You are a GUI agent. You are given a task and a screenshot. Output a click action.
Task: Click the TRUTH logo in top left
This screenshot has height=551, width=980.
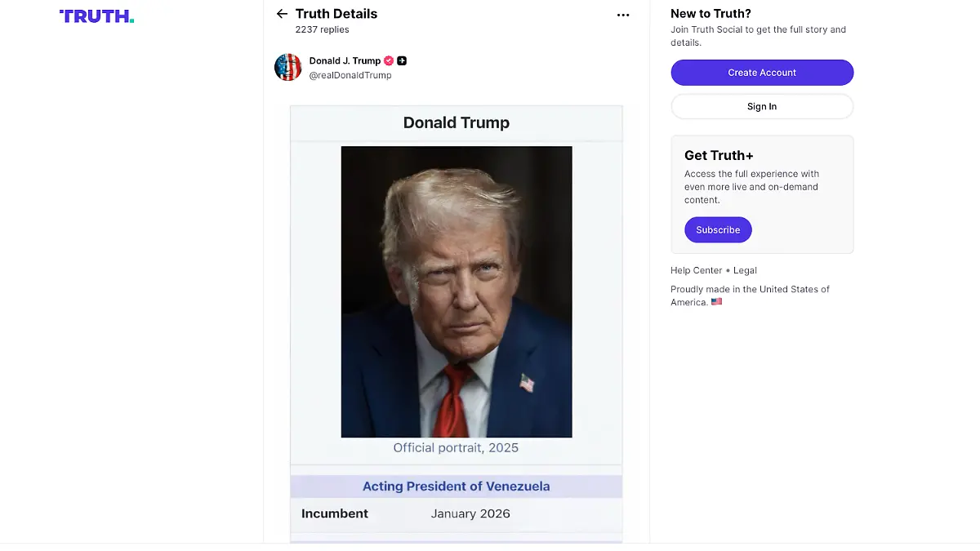tap(96, 16)
